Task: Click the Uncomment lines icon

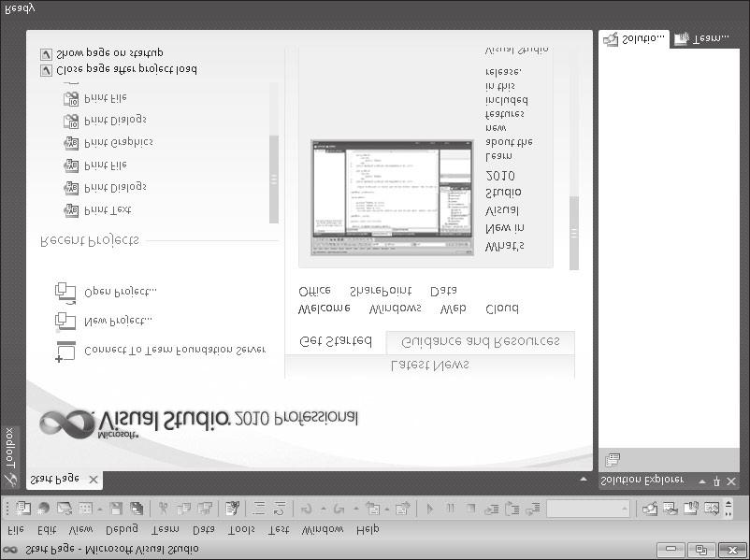Action: coord(280,509)
